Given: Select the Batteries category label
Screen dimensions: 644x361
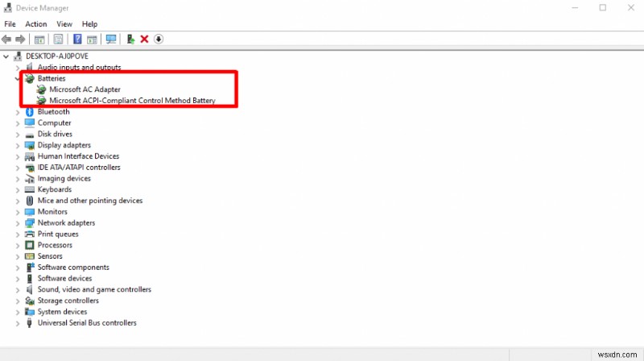Looking at the screenshot, I should [52, 78].
